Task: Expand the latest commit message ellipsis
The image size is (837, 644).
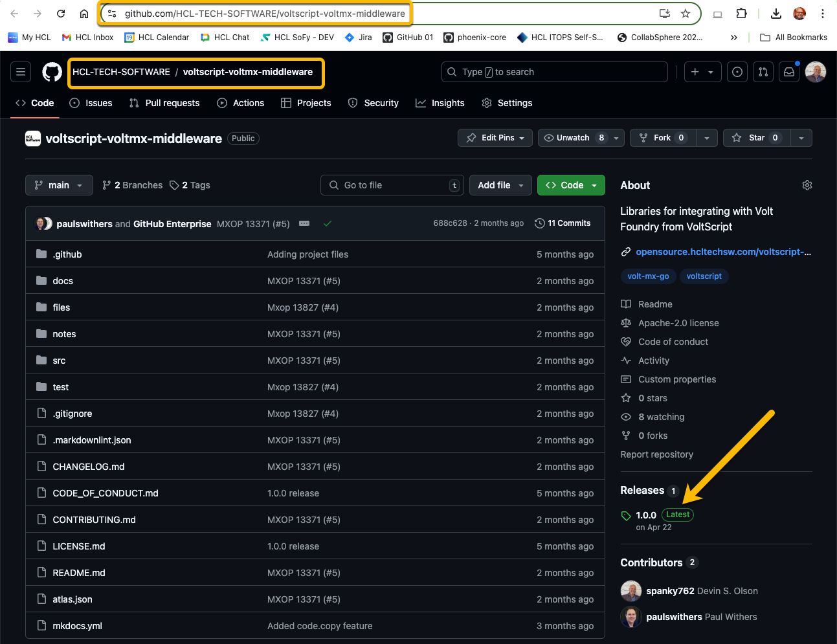Action: 304,223
